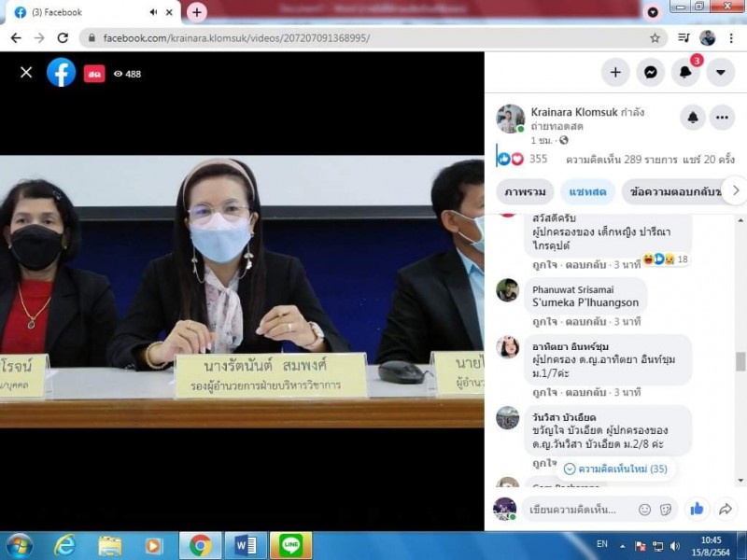Open the Facebook Create plus menu
This screenshot has height=560, width=747.
point(615,73)
